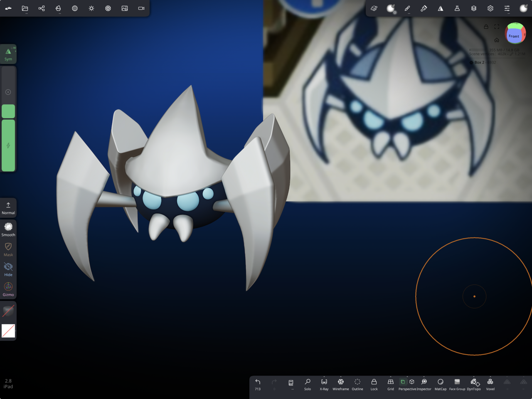Open the Background image menu
Image resolution: width=532 pixels, height=399 pixels.
tap(125, 8)
